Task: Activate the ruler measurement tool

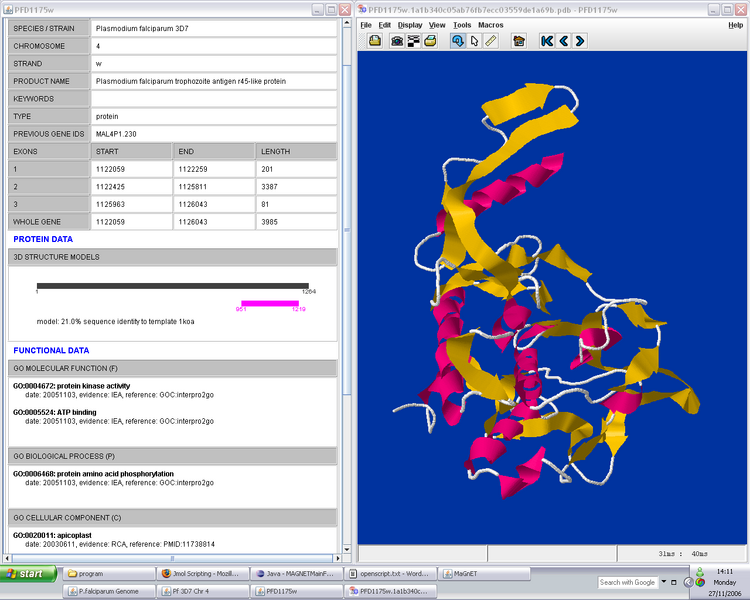Action: (491, 41)
